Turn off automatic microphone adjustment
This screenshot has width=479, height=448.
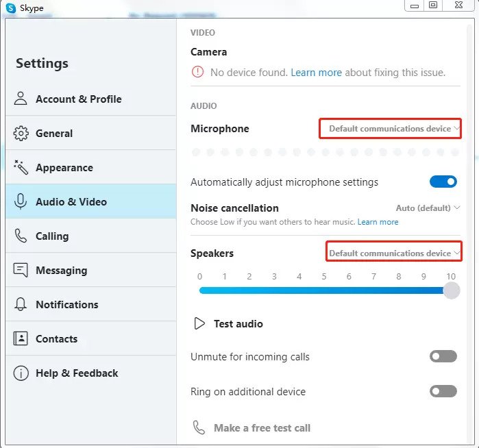click(x=443, y=182)
